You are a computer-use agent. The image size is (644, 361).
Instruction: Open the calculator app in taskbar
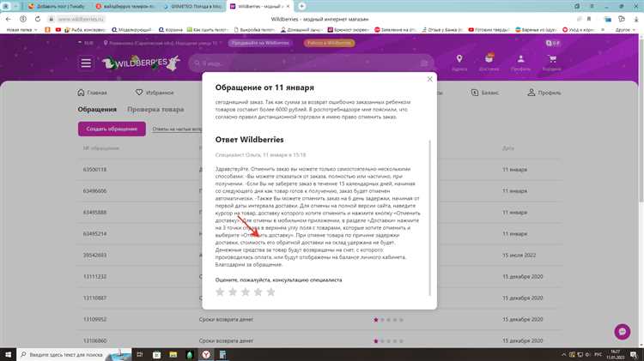coord(222,354)
